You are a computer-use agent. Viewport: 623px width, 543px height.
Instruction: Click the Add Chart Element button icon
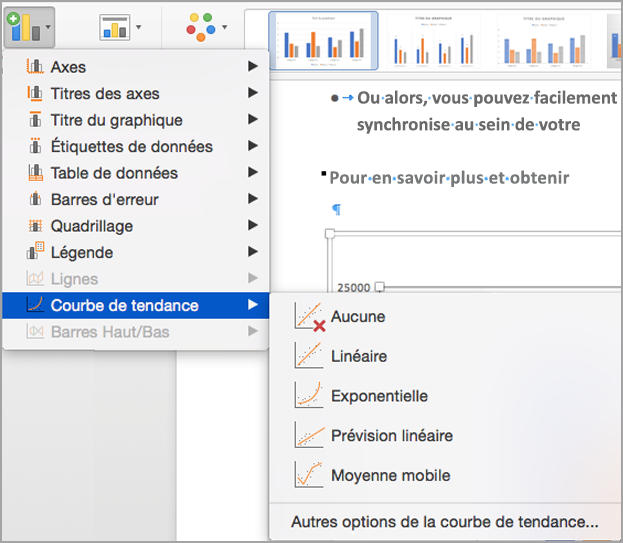[24, 27]
